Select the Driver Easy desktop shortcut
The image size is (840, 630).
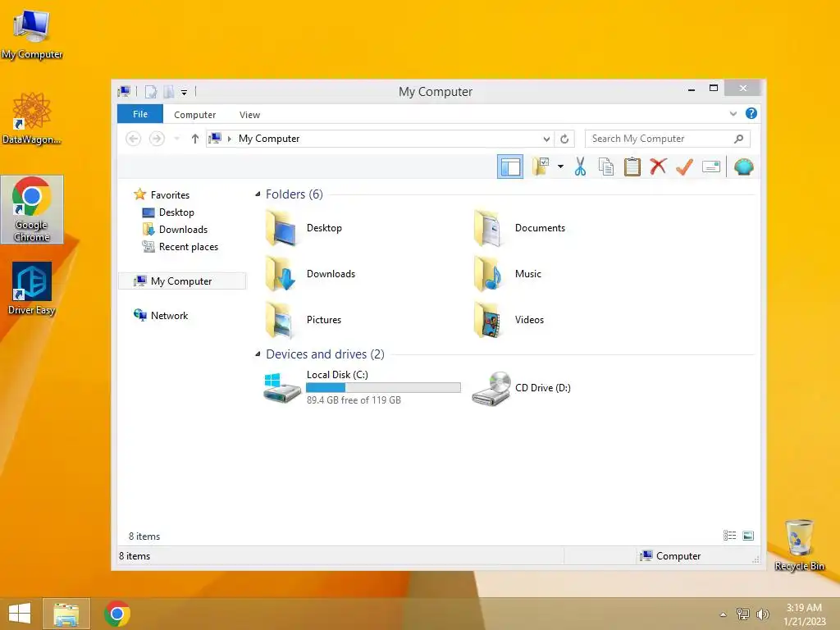pyautogui.click(x=32, y=288)
